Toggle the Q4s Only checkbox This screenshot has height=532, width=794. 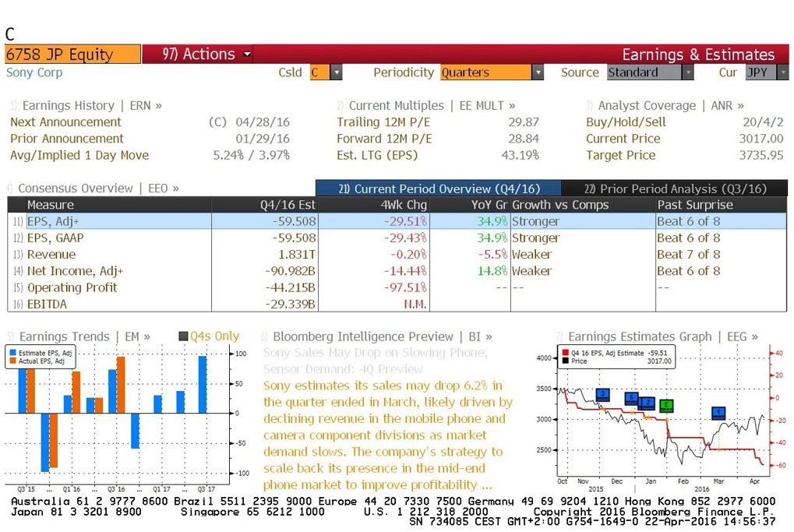click(x=183, y=336)
